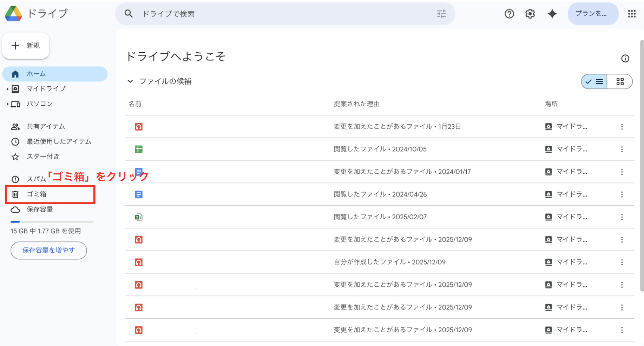The height and width of the screenshot is (346, 644).
Task: Open 共有アイテム in sidebar
Action: coord(46,126)
